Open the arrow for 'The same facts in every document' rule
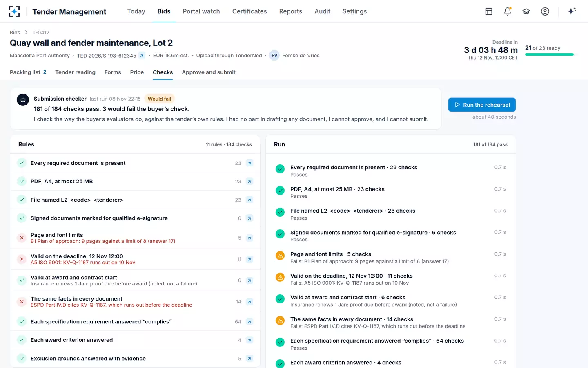Screen dimensions: 588x368 [x=249, y=302]
